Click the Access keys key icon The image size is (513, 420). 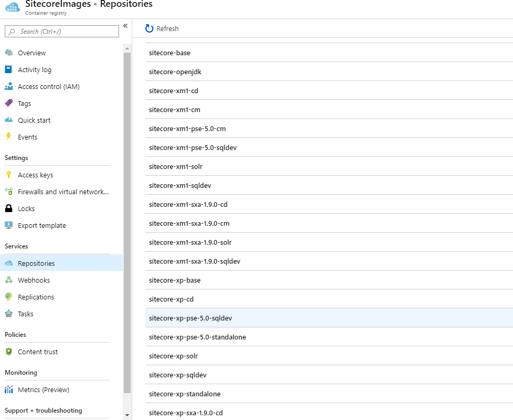[x=8, y=175]
